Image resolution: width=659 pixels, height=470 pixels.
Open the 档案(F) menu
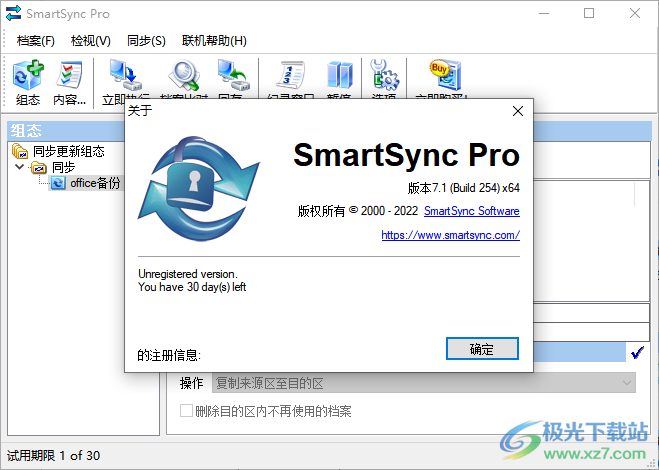tap(36, 41)
